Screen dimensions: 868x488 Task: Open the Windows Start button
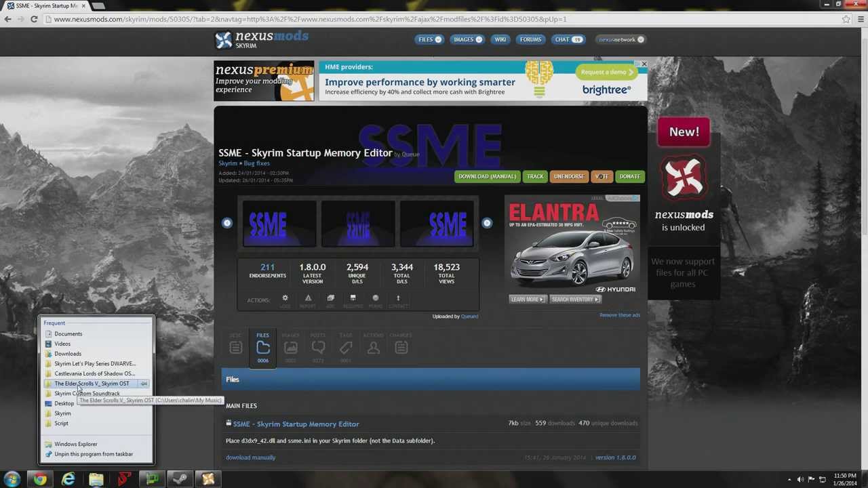12,479
